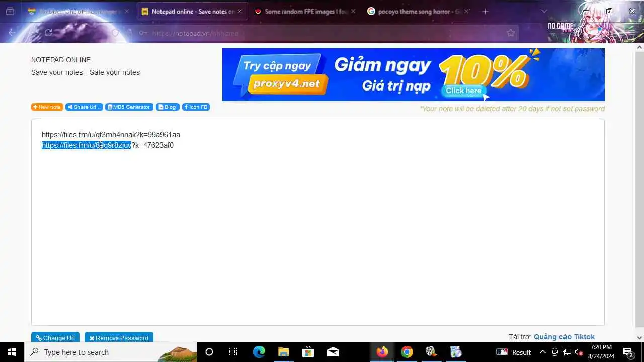
Task: Open Task View
Action: [233, 352]
